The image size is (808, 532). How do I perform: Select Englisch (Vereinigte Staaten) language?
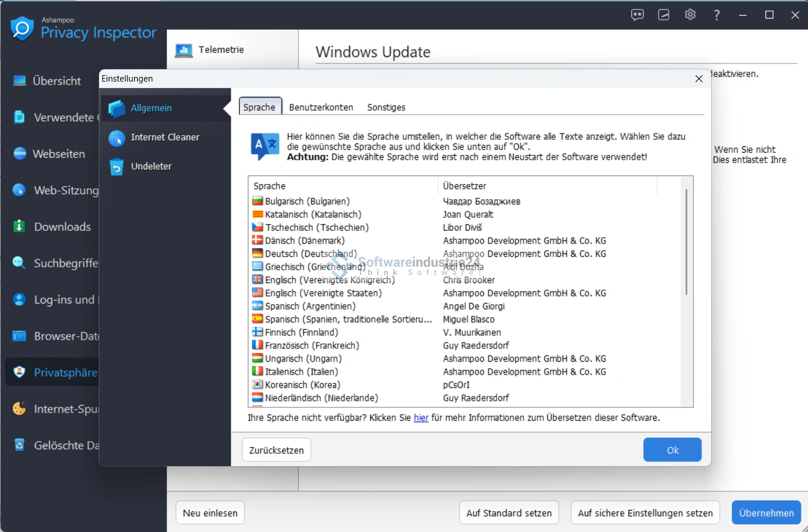323,293
